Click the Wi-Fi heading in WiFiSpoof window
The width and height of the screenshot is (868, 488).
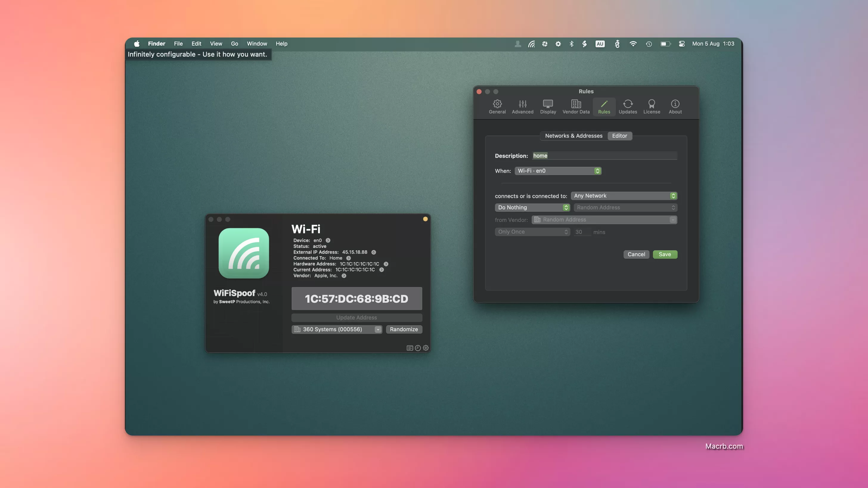pos(306,229)
